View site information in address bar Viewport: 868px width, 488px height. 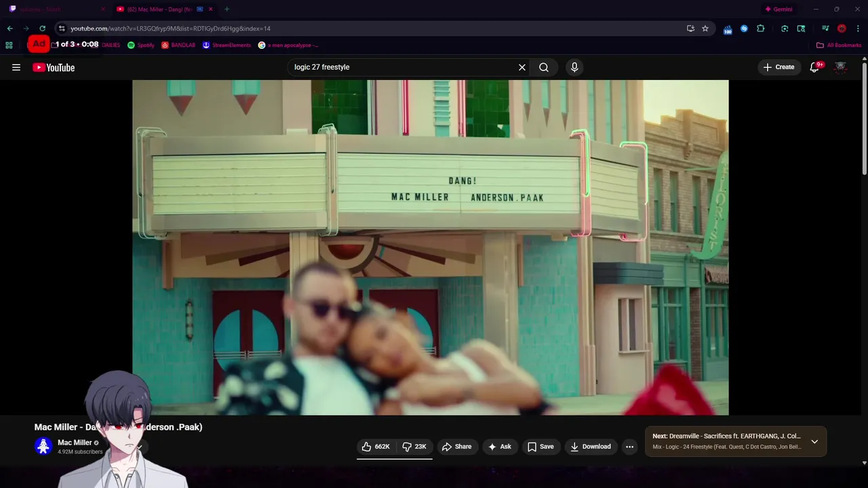62,28
